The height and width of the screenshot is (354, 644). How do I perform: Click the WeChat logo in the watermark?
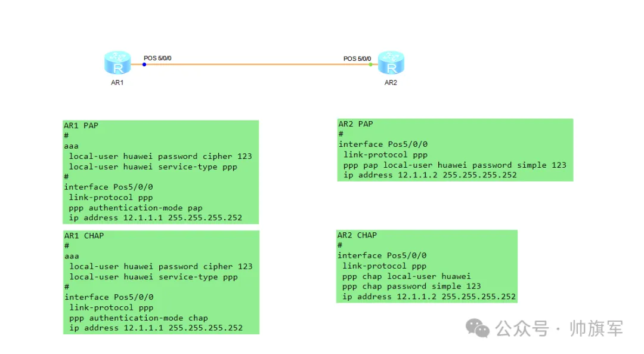coord(478,328)
